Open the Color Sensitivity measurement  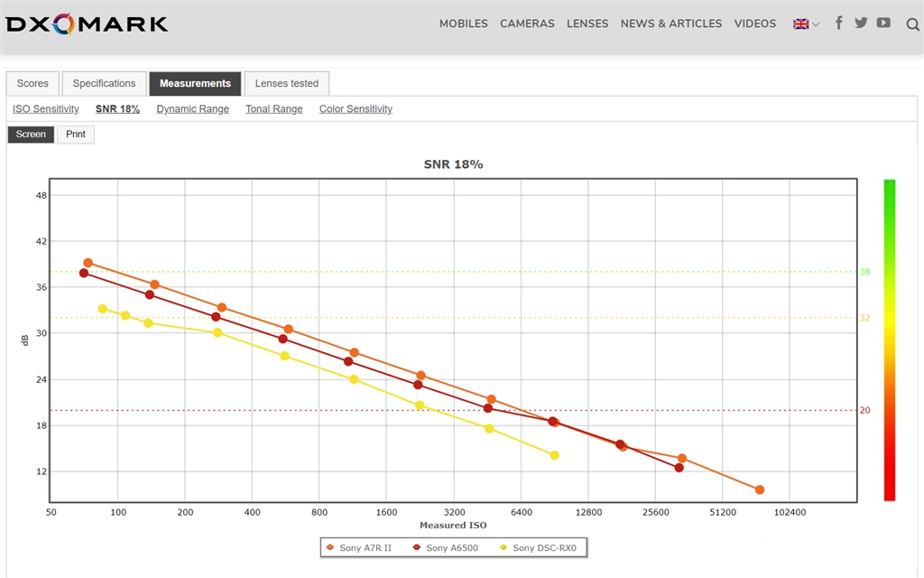[356, 108]
